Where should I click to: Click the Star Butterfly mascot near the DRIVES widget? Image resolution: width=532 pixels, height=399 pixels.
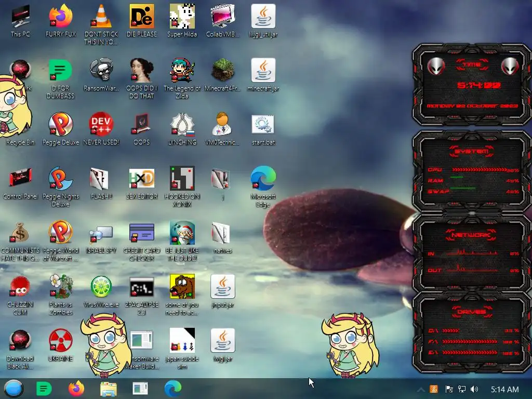(x=350, y=344)
